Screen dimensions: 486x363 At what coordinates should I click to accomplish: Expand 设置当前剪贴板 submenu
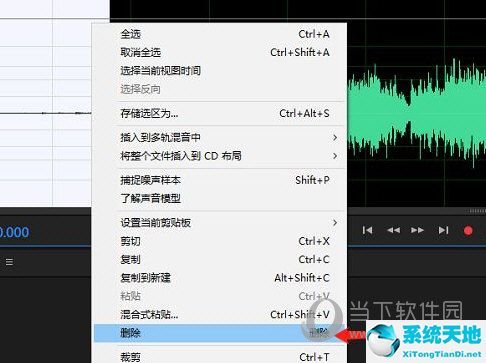click(220, 222)
